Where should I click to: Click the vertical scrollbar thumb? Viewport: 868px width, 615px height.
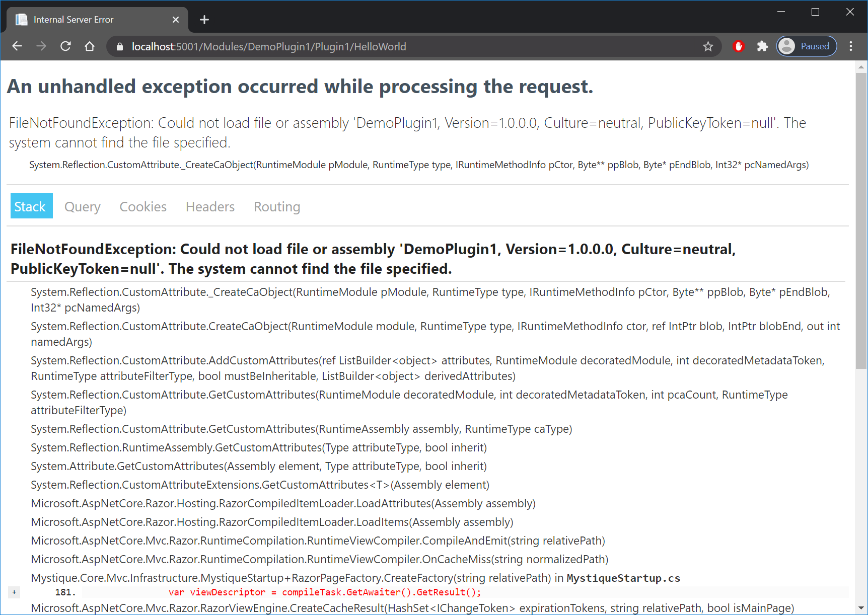(x=861, y=221)
